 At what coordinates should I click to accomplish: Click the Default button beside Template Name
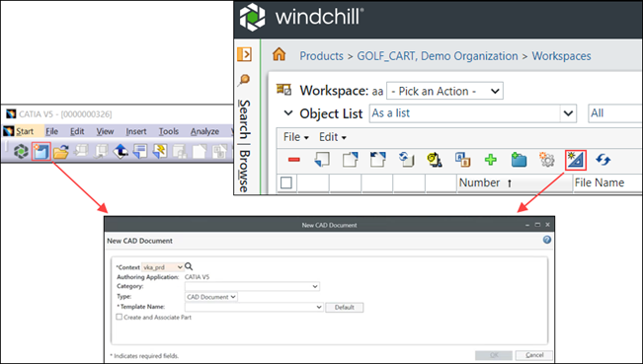point(345,307)
